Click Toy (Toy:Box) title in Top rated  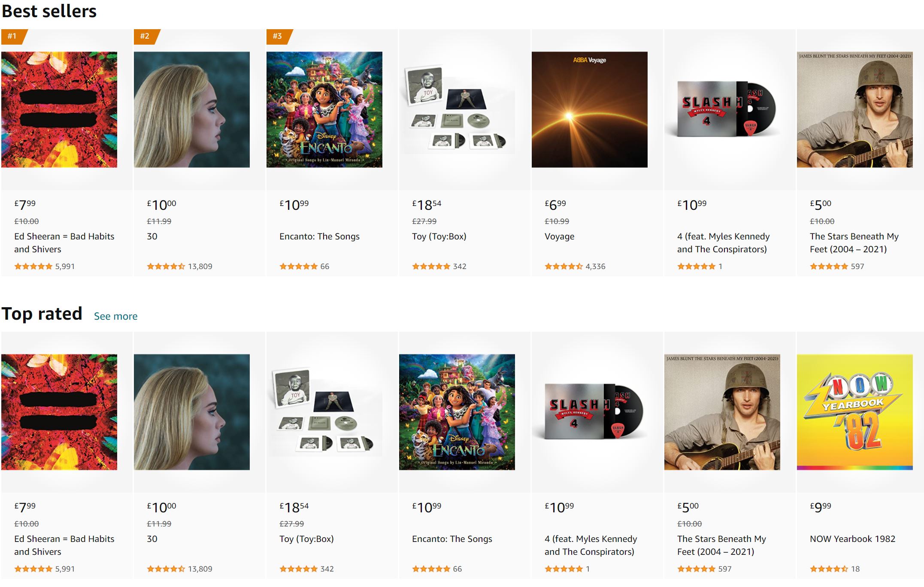click(306, 539)
